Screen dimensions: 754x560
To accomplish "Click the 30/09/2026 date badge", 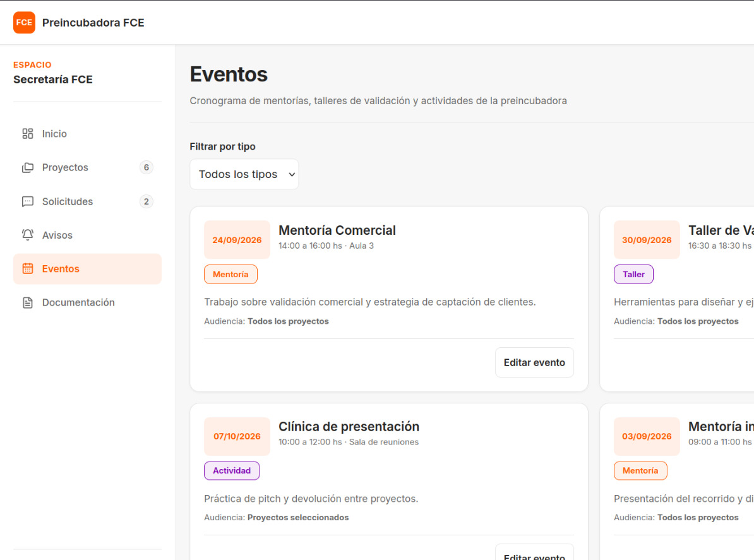I will click(647, 240).
